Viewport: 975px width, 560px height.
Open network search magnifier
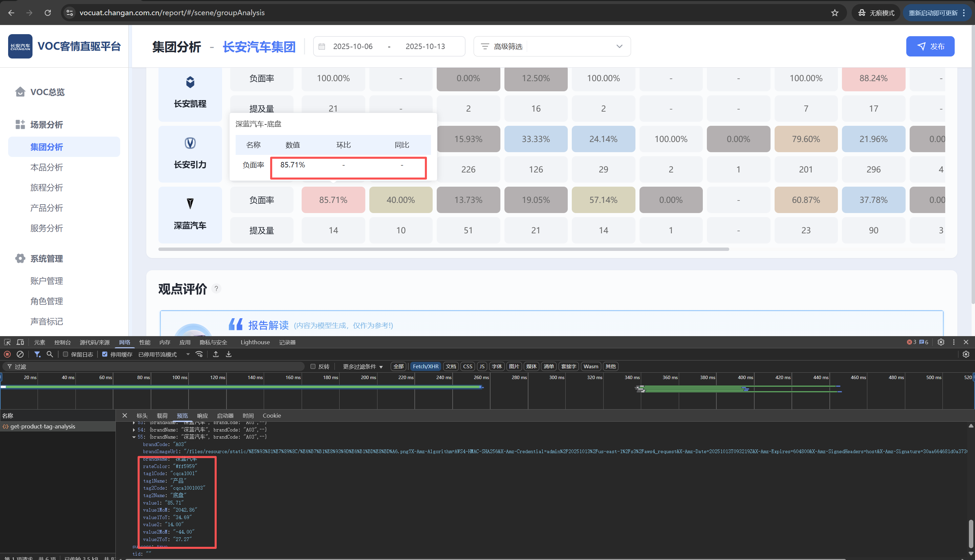click(50, 354)
